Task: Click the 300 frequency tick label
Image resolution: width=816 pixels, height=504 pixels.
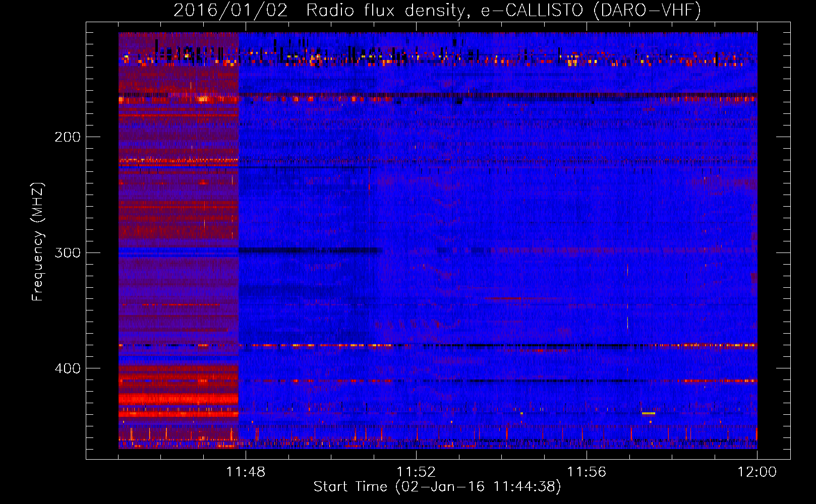Action: tap(68, 253)
